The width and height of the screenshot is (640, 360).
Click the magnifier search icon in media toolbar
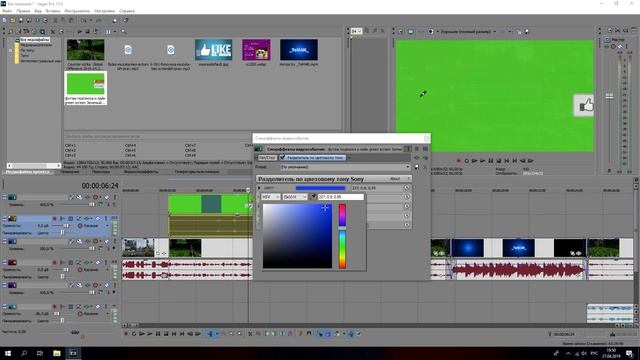click(x=123, y=31)
